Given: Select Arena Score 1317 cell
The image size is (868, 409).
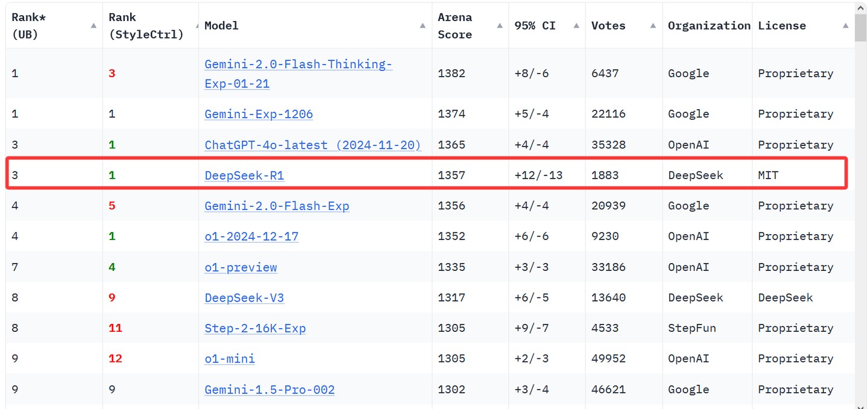Looking at the screenshot, I should coord(451,298).
